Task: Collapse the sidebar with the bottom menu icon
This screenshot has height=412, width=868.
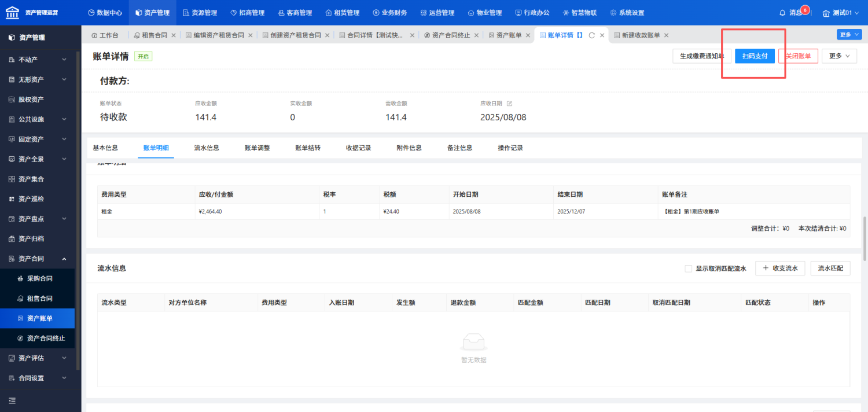Action: point(12,400)
